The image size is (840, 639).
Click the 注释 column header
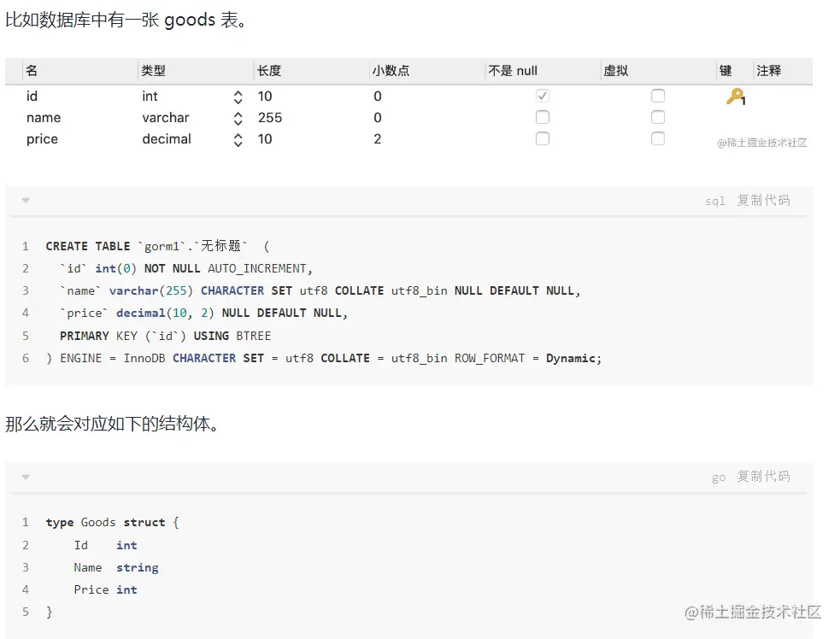(x=783, y=71)
